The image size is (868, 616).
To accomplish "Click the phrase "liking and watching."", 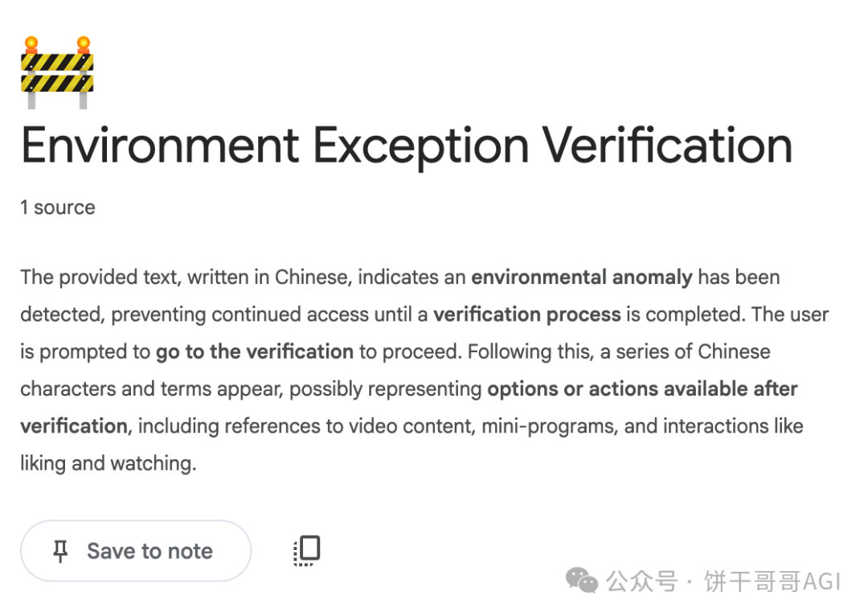I will point(108,463).
